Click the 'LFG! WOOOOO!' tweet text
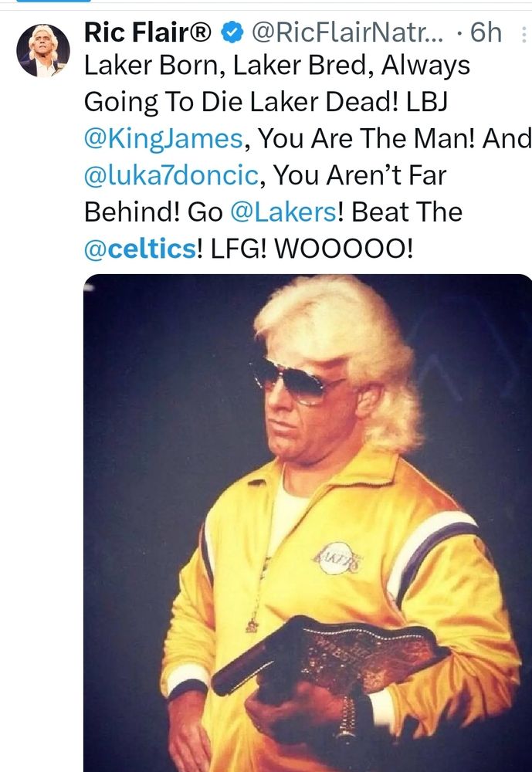This screenshot has height=772, width=532. point(312,249)
